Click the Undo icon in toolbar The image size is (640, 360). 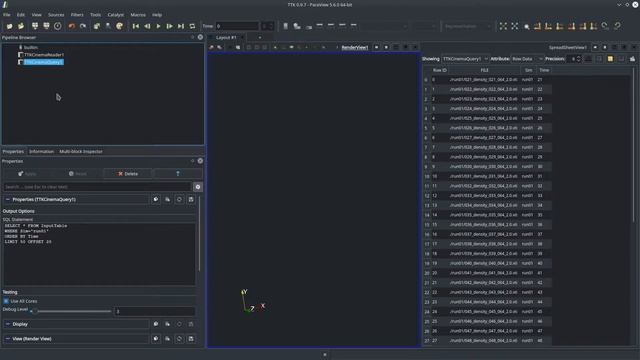point(72,26)
